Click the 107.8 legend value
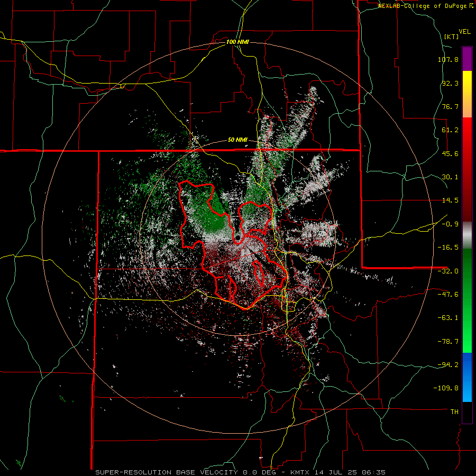 448,59
